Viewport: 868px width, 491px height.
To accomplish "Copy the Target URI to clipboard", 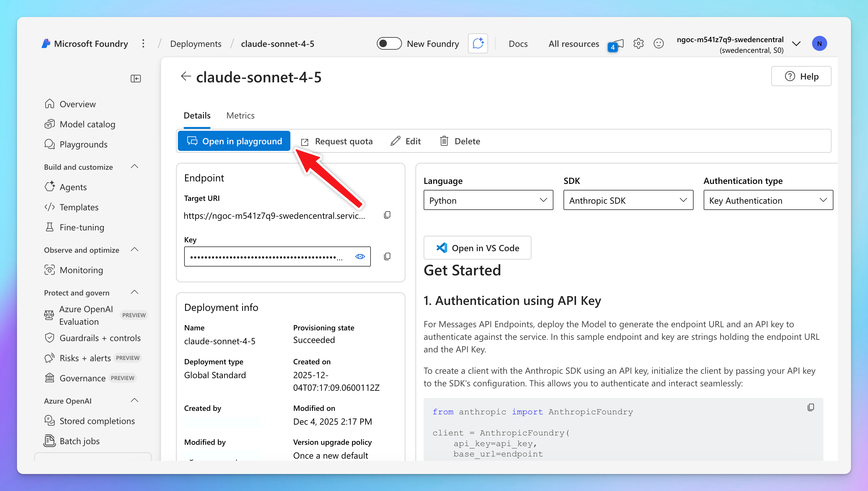I will pos(387,215).
